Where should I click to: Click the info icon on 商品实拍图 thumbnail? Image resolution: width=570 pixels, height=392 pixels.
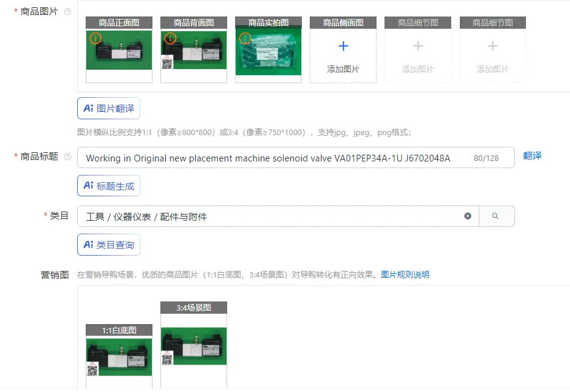(x=245, y=38)
